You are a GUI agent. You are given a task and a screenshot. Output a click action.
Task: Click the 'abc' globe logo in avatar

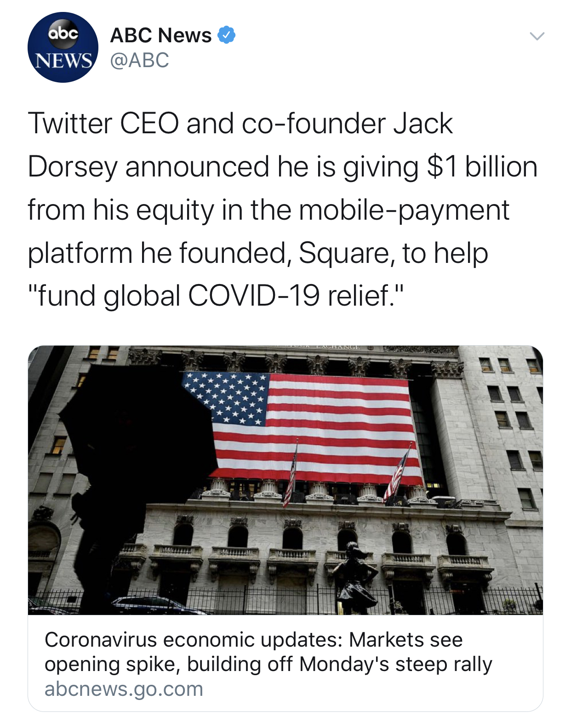tap(63, 34)
